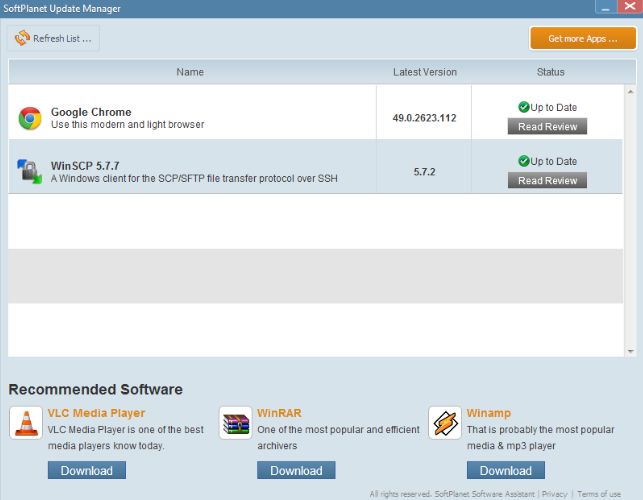
Task: Click Recommended Software heading
Action: pos(96,389)
